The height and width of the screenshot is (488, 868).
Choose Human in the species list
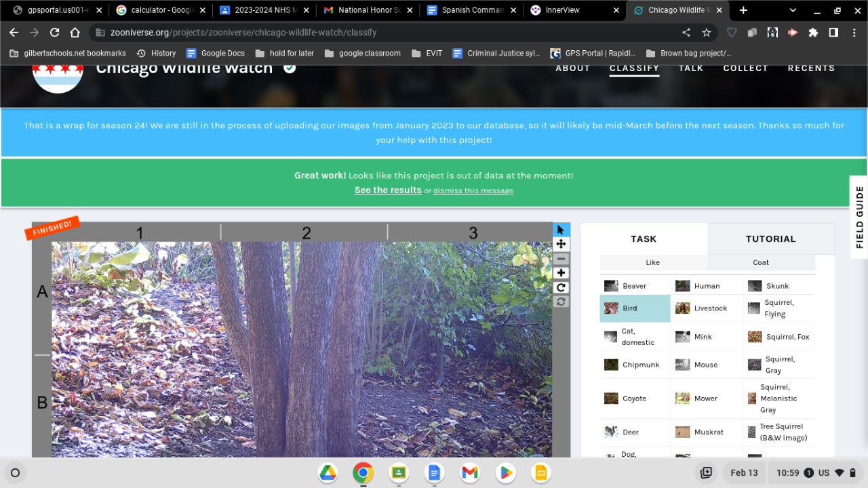coord(707,286)
